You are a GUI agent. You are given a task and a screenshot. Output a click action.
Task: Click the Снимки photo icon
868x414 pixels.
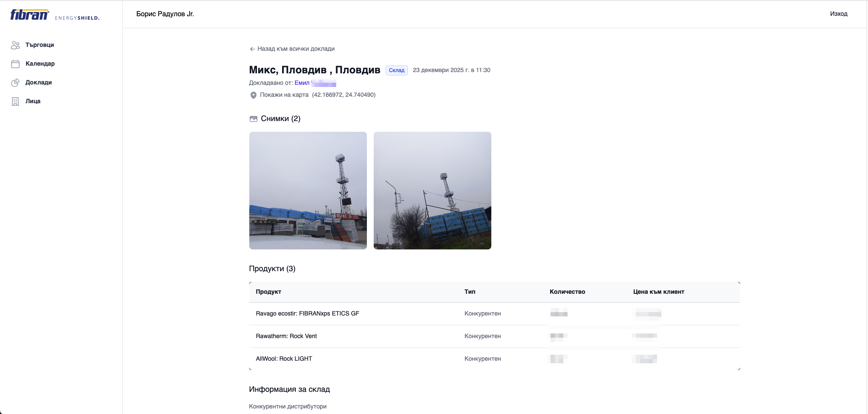click(x=254, y=119)
